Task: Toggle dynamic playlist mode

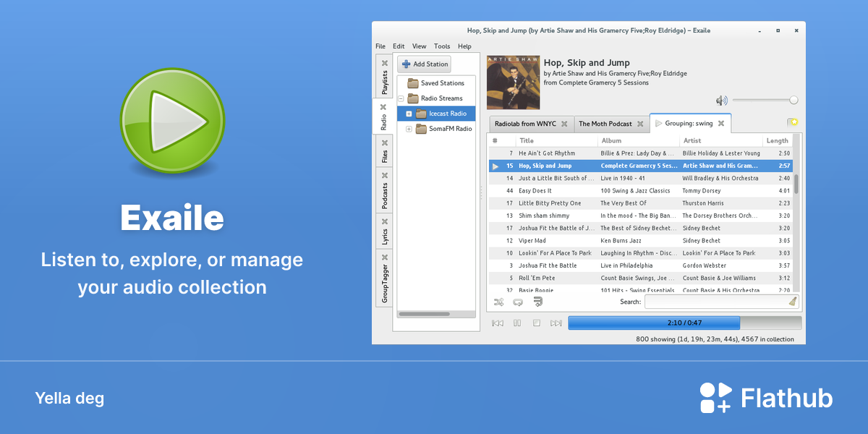Action: [537, 302]
